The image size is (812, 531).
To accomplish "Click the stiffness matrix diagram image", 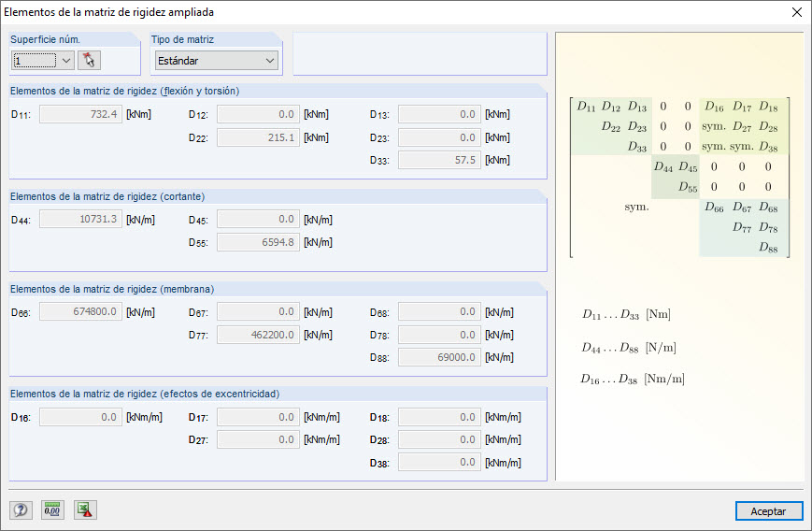I will click(x=679, y=177).
